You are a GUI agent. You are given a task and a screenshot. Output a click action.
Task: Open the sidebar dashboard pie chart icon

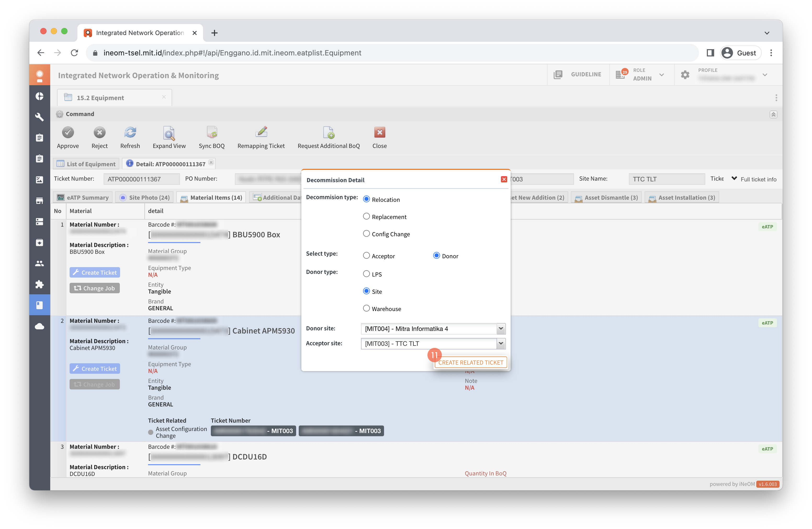(40, 96)
